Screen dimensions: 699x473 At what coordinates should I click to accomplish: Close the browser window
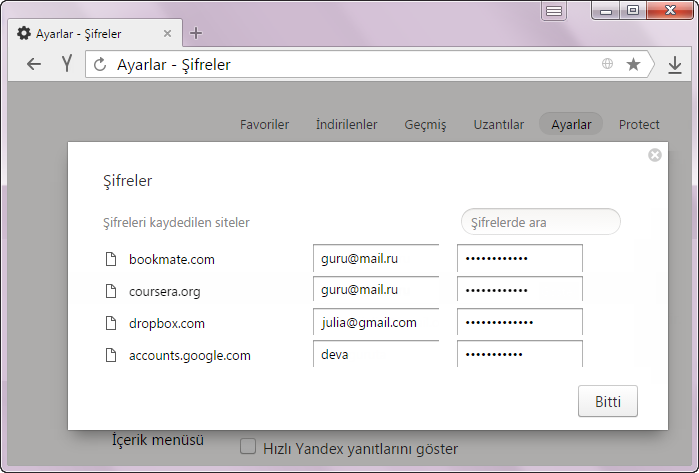670,10
